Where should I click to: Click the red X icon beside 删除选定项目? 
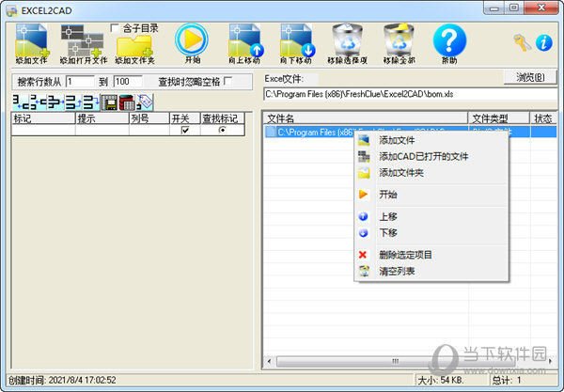363,255
